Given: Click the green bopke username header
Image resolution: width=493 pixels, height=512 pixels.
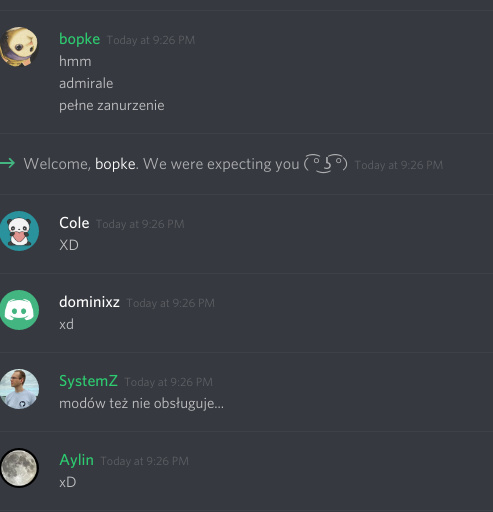Looking at the screenshot, I should (x=79, y=39).
